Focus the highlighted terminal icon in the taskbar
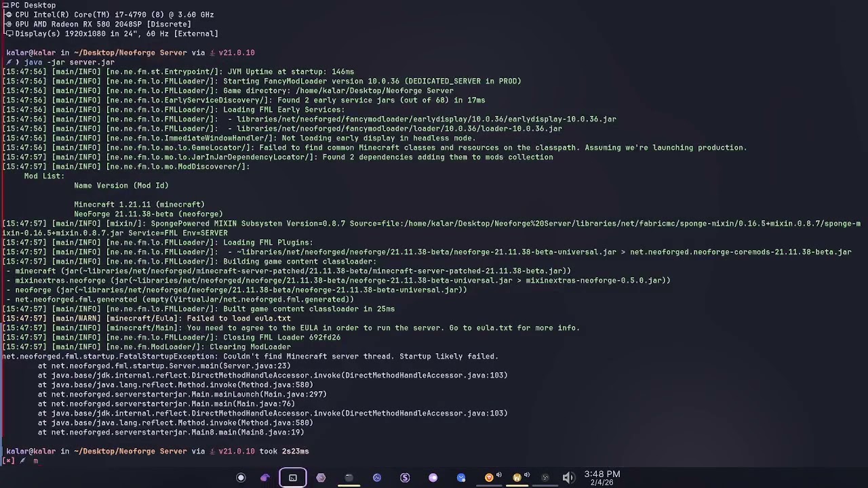868x488 pixels. (293, 478)
